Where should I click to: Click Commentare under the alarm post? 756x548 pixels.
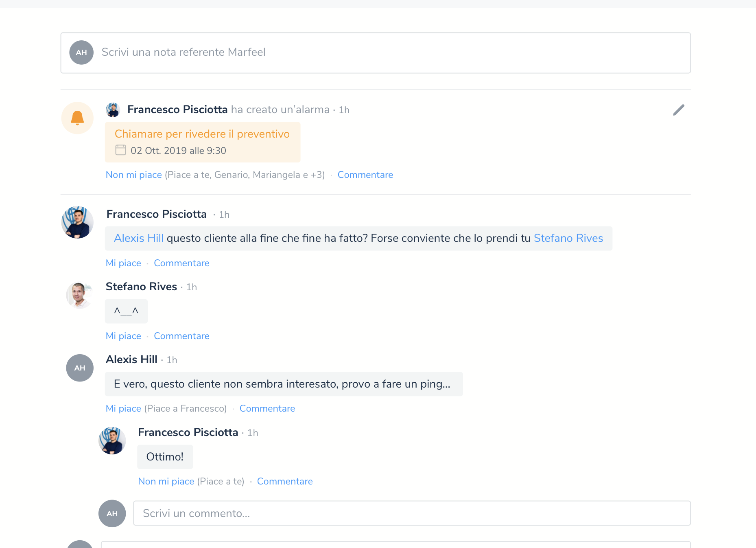(x=365, y=175)
